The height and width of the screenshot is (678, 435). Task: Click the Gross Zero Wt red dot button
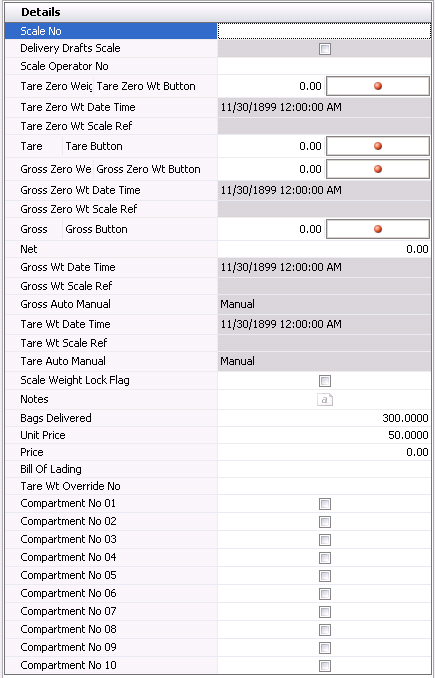point(377,169)
